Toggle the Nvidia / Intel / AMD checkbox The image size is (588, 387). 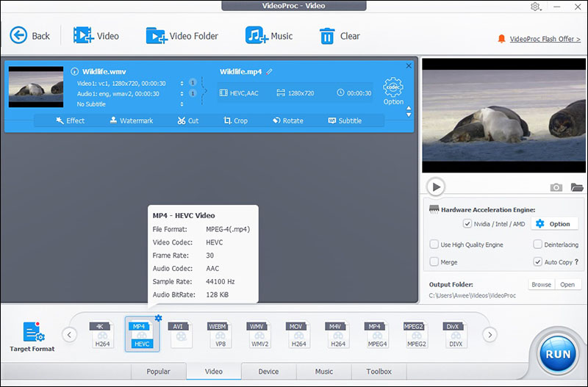(x=467, y=223)
